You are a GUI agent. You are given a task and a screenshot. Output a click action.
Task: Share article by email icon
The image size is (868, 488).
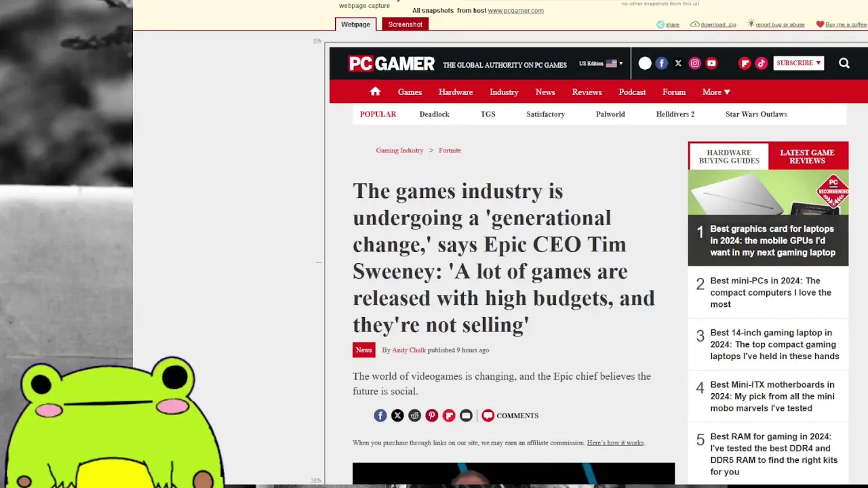tap(466, 415)
